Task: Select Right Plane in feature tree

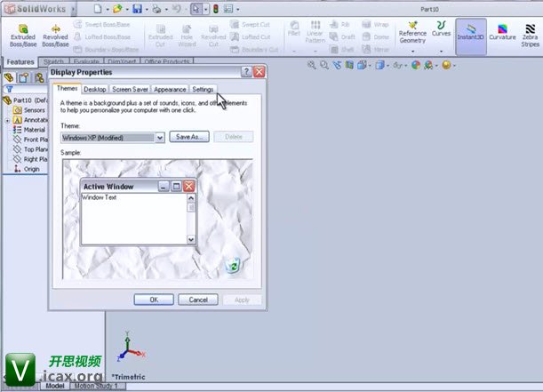Action: click(30, 159)
